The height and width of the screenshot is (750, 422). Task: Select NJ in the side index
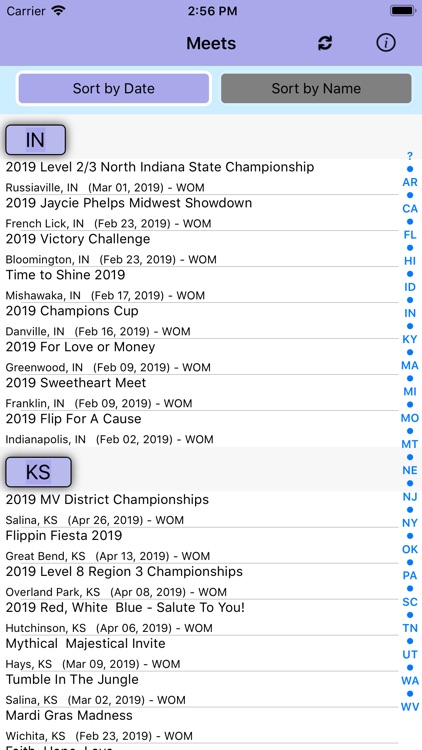(410, 496)
